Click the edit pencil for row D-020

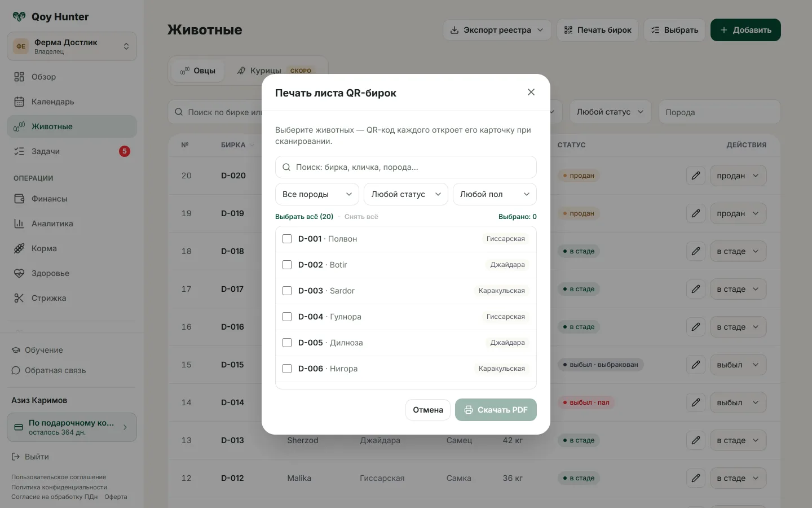coord(696,176)
